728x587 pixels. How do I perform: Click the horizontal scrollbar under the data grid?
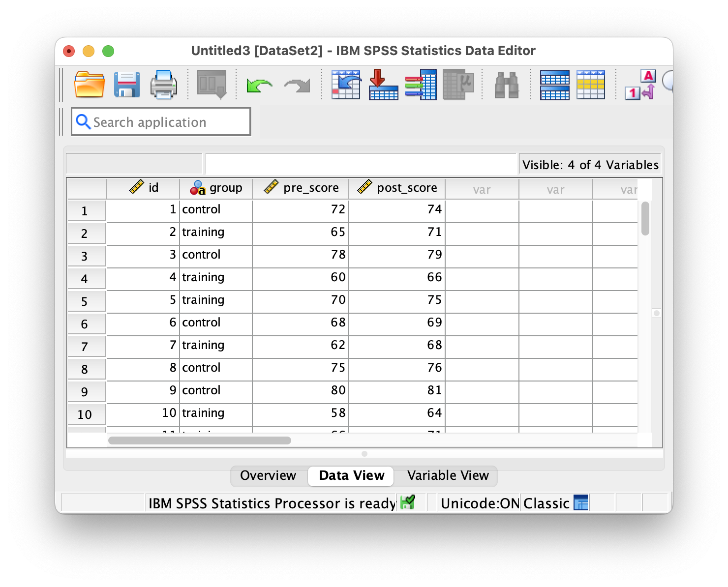[x=200, y=440]
